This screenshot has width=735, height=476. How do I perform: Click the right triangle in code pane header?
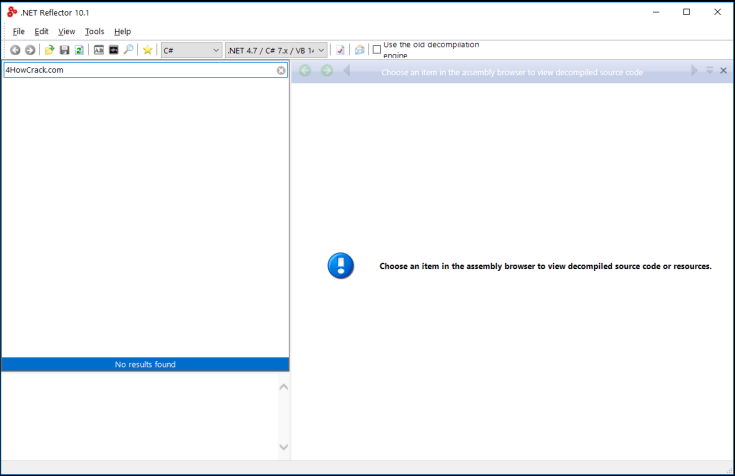pyautogui.click(x=694, y=70)
